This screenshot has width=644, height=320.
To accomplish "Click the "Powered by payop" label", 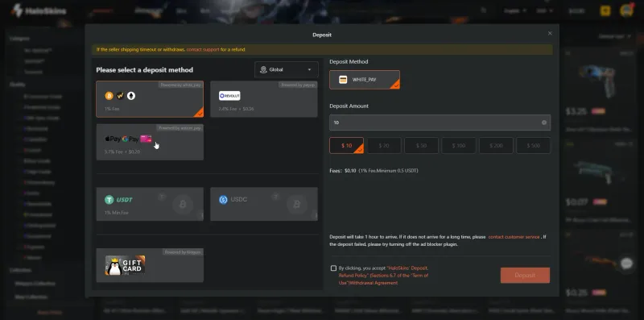I will [x=298, y=85].
